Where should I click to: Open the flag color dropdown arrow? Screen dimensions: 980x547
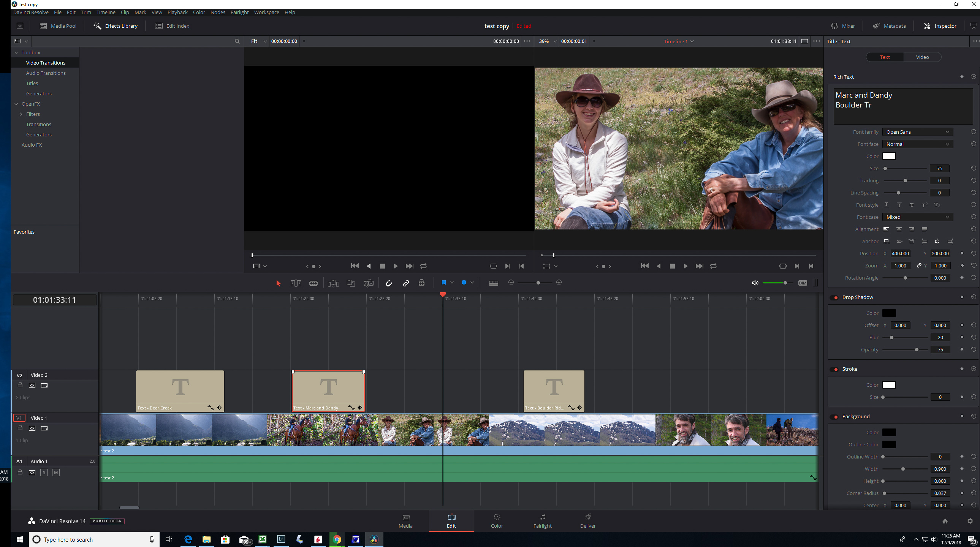coord(452,283)
